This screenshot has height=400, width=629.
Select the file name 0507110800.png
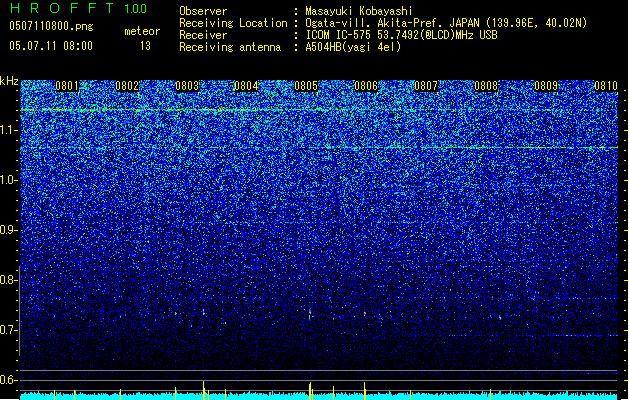[51, 26]
